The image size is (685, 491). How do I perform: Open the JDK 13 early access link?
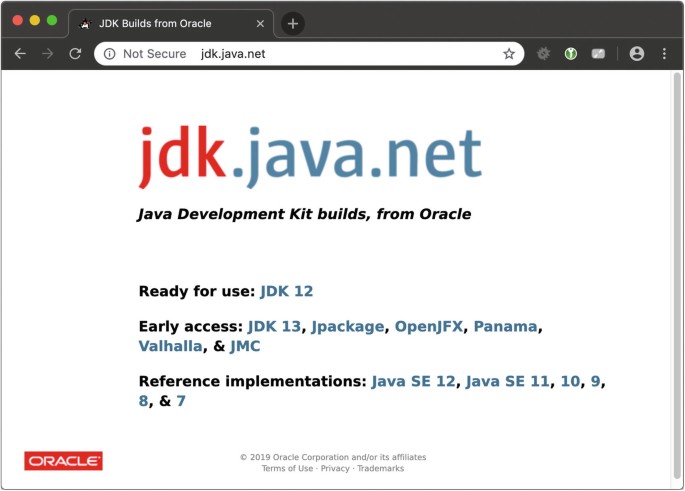[x=274, y=327]
